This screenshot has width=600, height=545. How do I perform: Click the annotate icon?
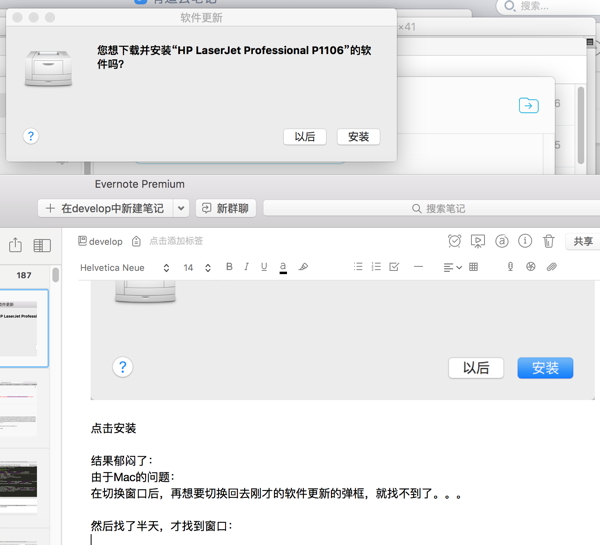click(502, 241)
